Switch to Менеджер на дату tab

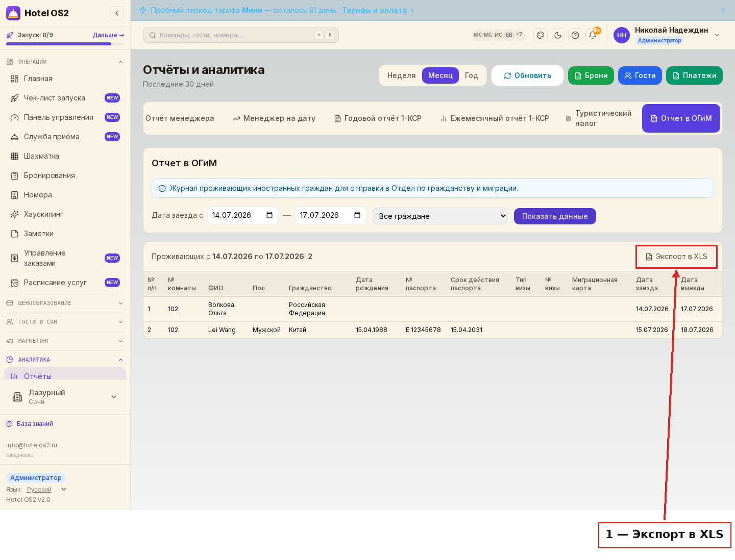(274, 118)
